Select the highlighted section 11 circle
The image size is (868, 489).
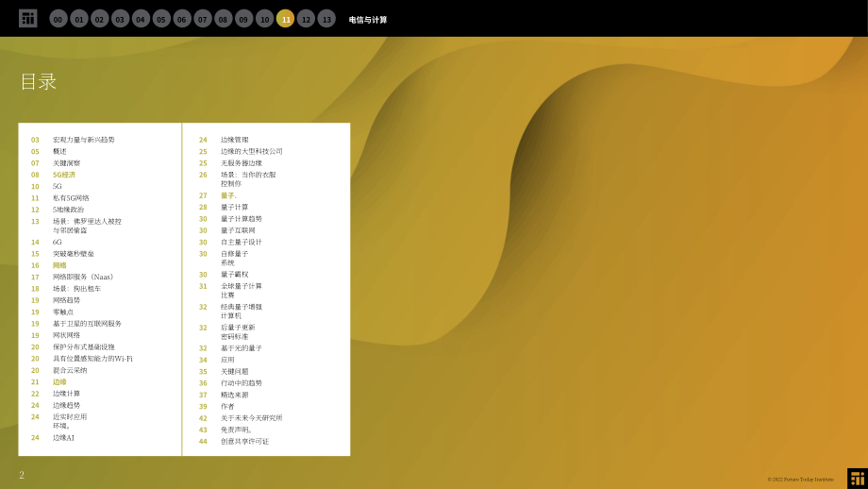pyautogui.click(x=285, y=19)
